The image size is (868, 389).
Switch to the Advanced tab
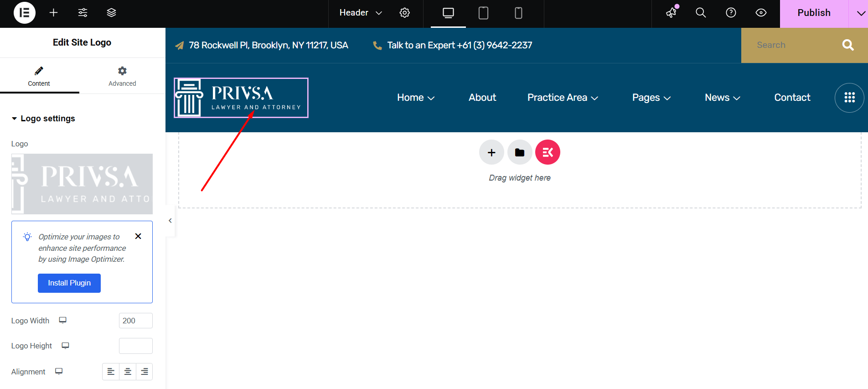(x=122, y=76)
